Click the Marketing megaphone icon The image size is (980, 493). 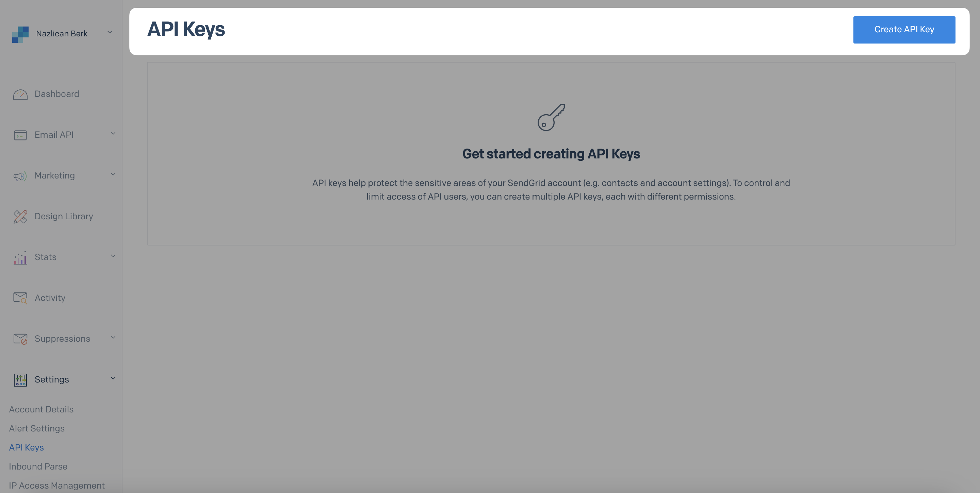(20, 176)
